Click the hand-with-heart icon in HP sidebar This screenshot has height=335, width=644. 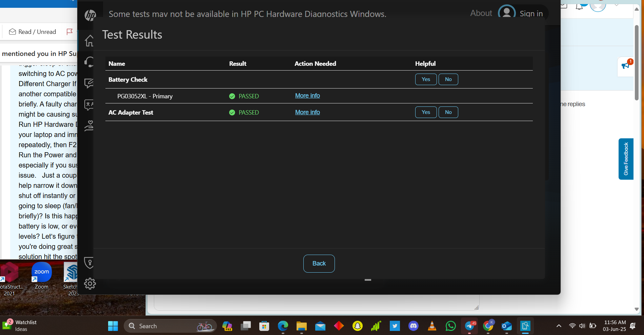[89, 125]
